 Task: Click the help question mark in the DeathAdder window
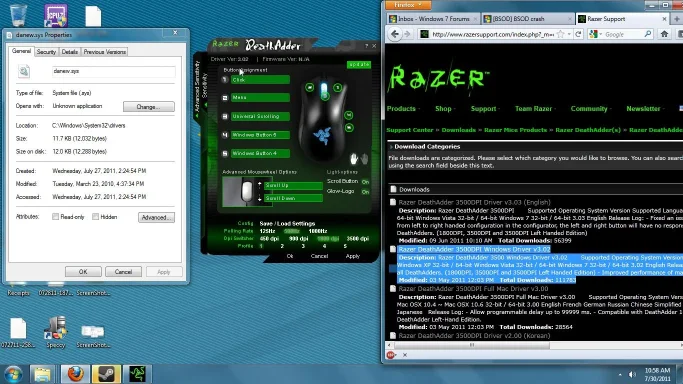coord(366,46)
